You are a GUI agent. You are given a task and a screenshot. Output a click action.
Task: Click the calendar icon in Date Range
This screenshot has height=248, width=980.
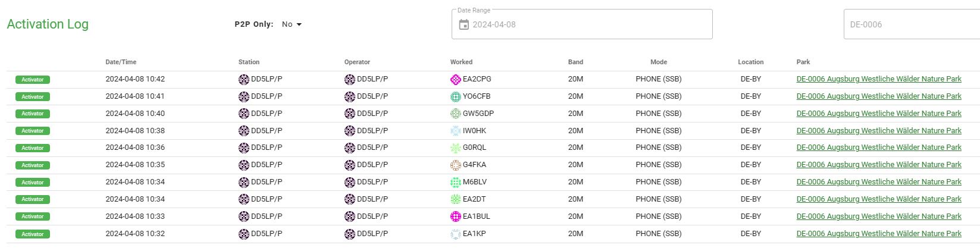click(464, 25)
